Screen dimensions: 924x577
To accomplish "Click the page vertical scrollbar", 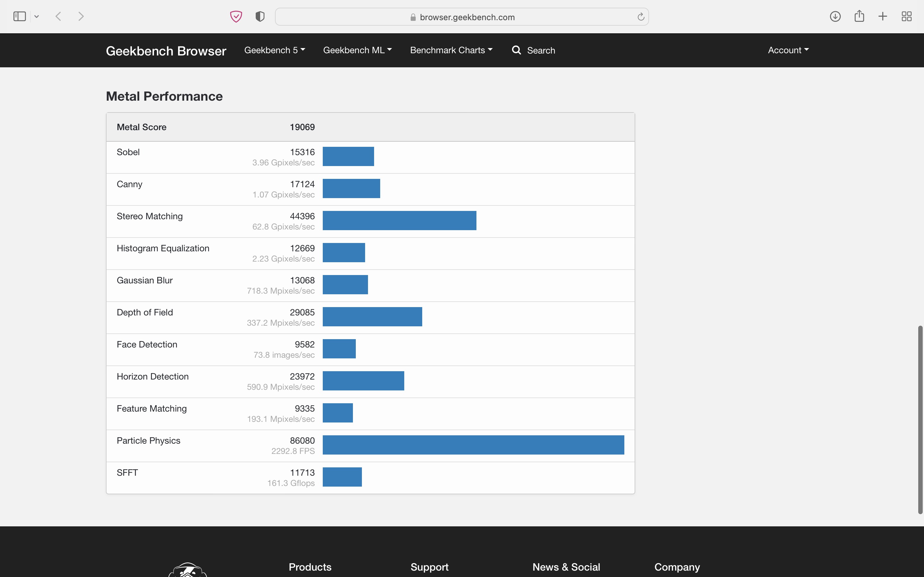I will 920,420.
